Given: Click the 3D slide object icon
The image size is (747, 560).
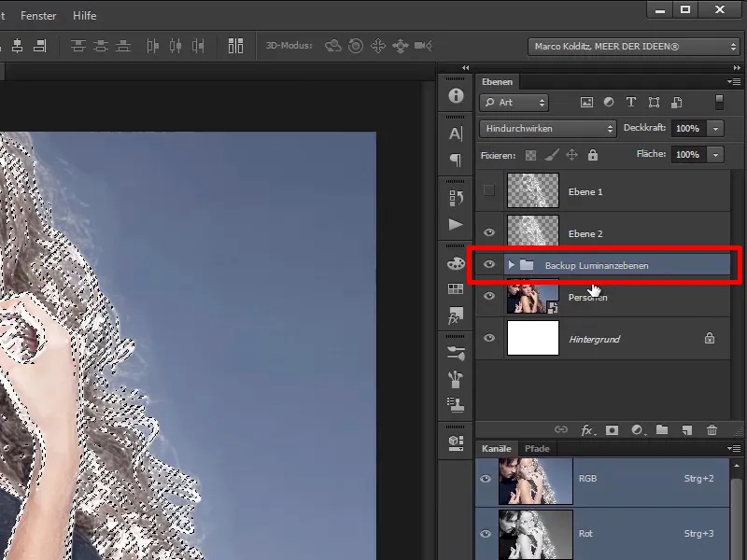Looking at the screenshot, I should pyautogui.click(x=401, y=46).
